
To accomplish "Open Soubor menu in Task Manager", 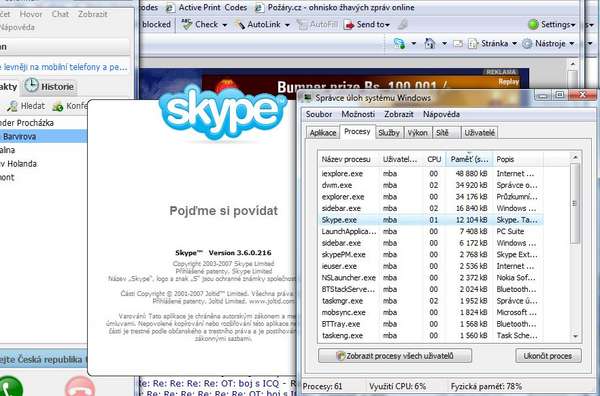I will coord(319,114).
